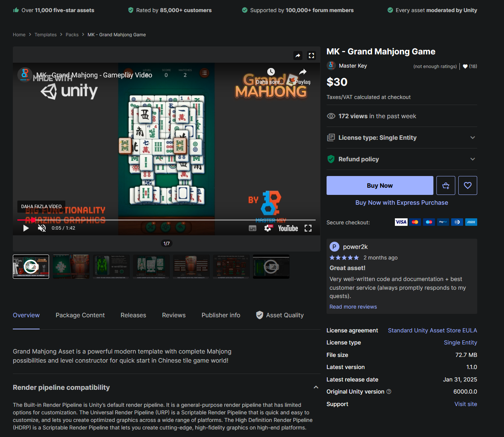Go to Home breadcrumb

point(19,35)
